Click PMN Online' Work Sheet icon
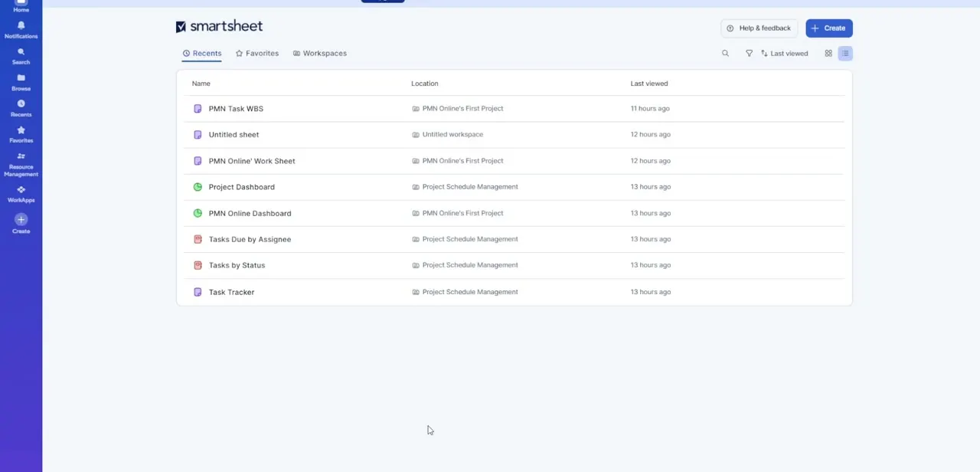980x472 pixels. click(x=198, y=161)
